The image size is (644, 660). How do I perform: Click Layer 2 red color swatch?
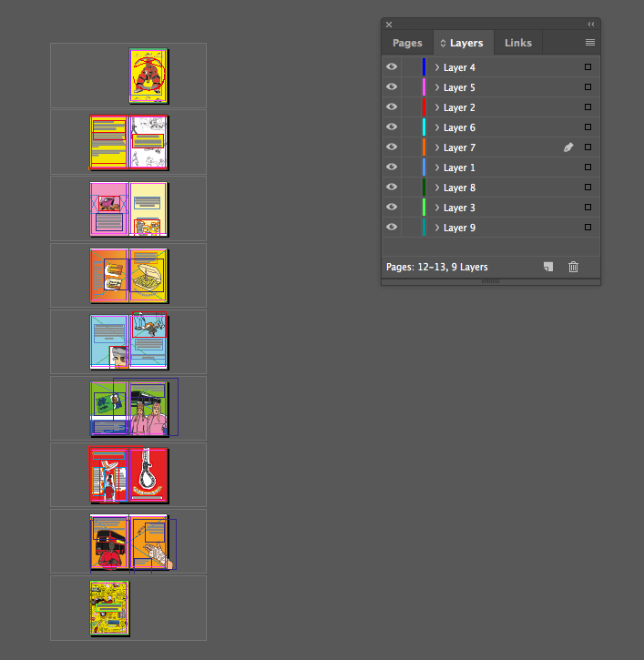(x=424, y=107)
